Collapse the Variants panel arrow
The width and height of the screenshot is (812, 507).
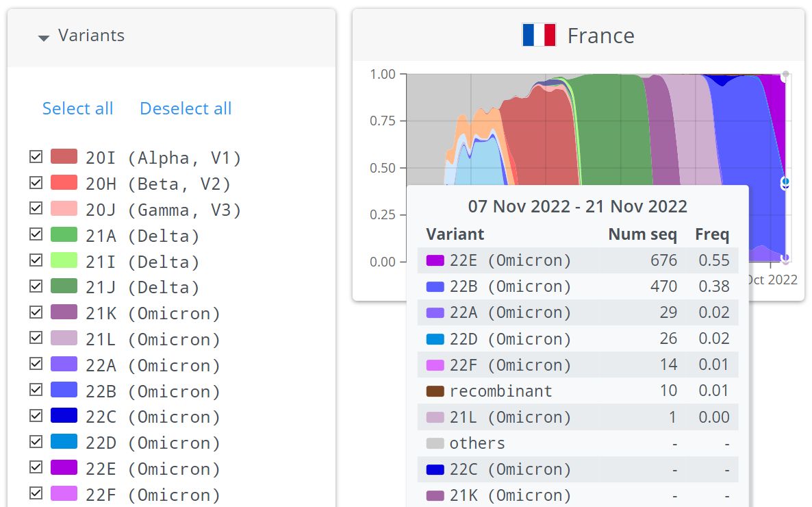coord(44,38)
